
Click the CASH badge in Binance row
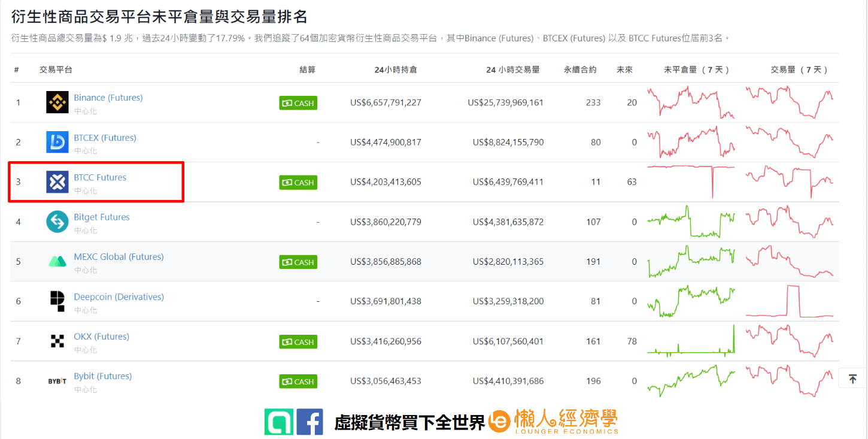tap(298, 103)
